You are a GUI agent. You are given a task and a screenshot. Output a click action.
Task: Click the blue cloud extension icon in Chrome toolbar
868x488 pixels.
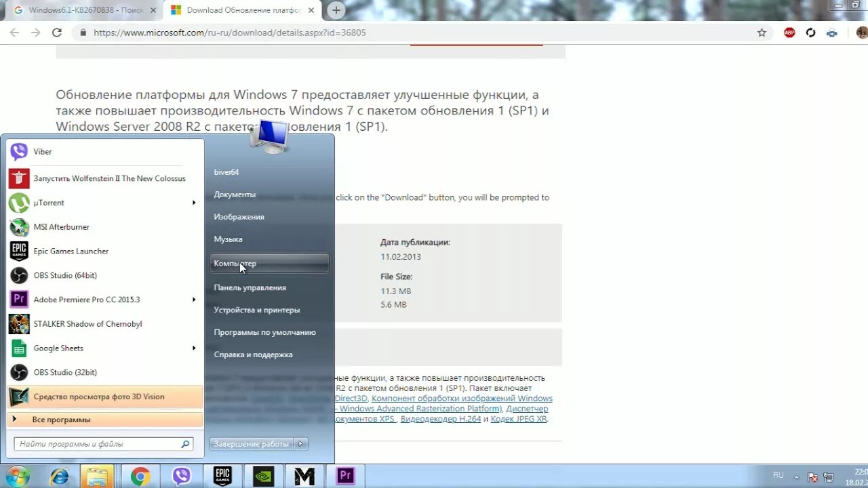[832, 33]
